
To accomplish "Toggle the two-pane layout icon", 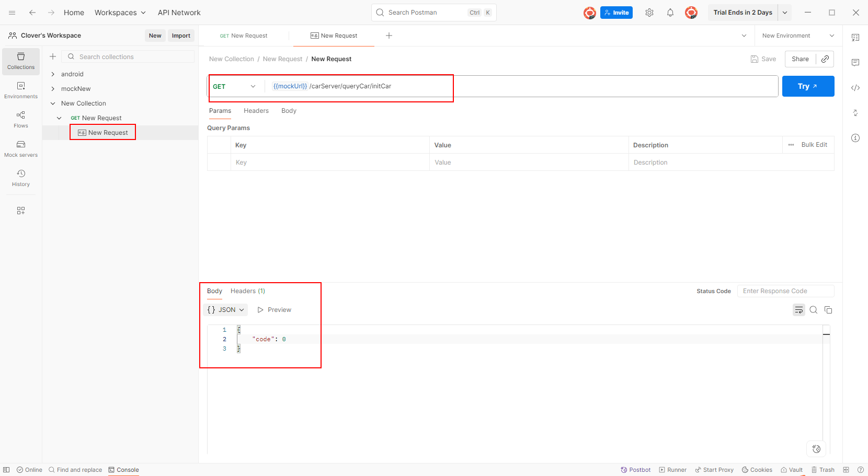I will point(846,470).
